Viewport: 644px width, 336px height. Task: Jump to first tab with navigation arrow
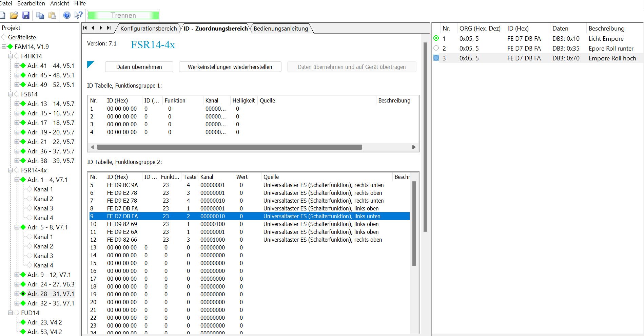(85, 28)
